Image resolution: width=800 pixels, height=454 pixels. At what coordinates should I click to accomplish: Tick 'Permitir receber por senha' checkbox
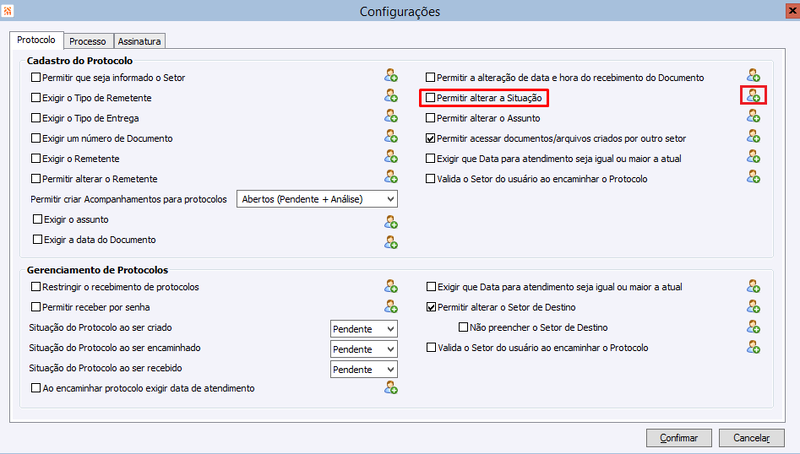(36, 307)
